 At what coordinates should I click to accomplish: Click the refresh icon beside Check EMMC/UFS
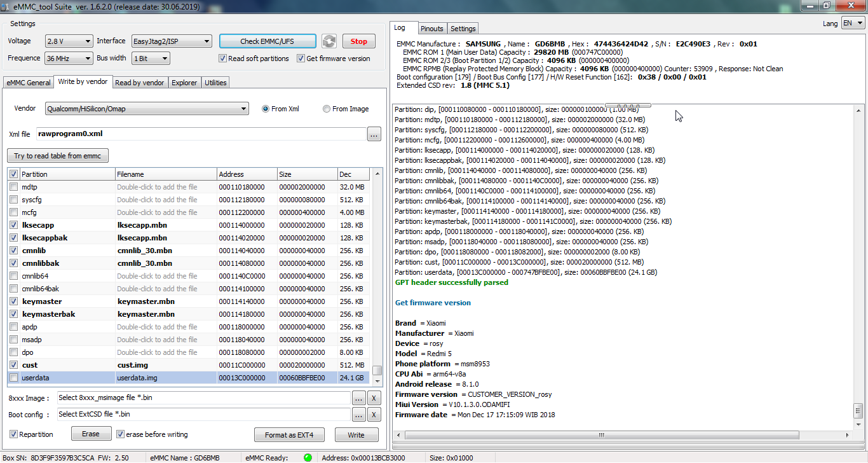pos(329,41)
